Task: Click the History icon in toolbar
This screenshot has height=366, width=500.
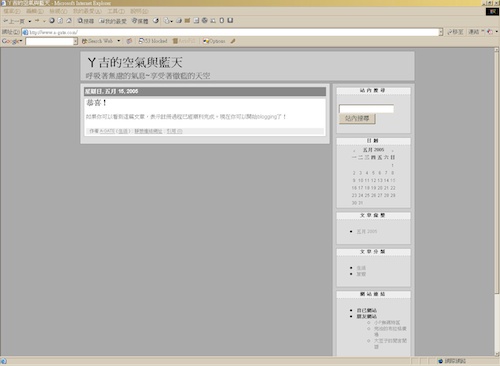Action: [156, 21]
